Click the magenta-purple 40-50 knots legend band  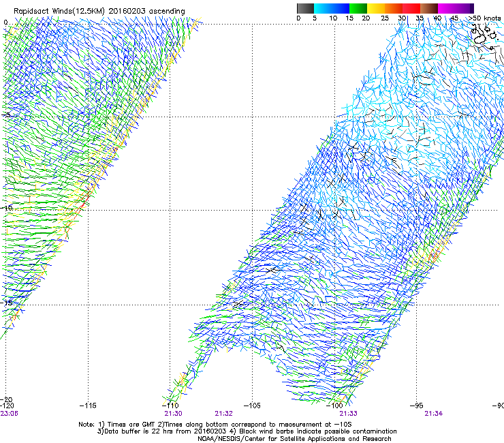(x=456, y=8)
